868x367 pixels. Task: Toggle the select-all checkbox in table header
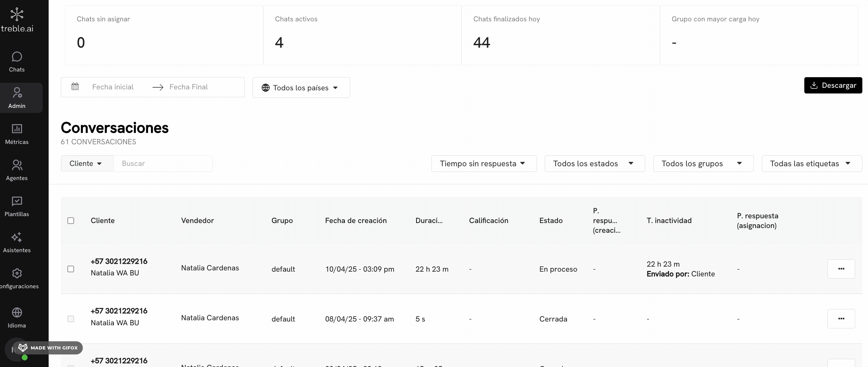pos(71,221)
